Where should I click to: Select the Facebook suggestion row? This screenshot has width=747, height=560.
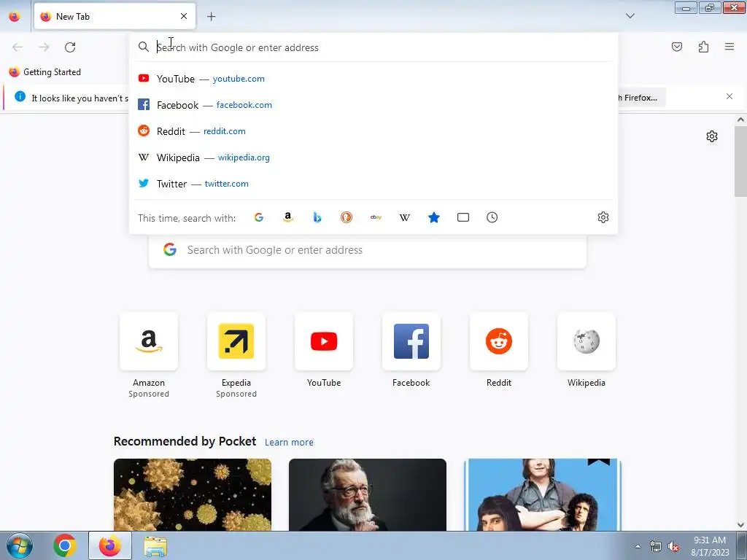[x=373, y=105]
